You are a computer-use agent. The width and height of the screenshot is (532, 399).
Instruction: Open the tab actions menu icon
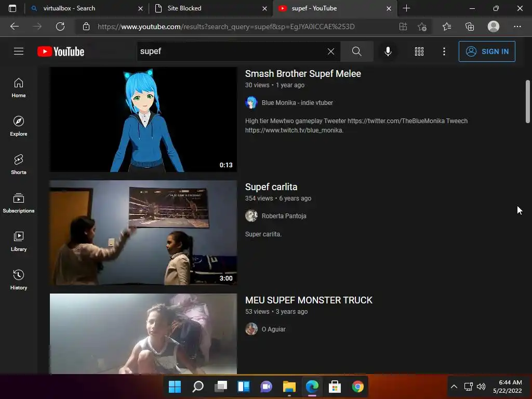(12, 8)
